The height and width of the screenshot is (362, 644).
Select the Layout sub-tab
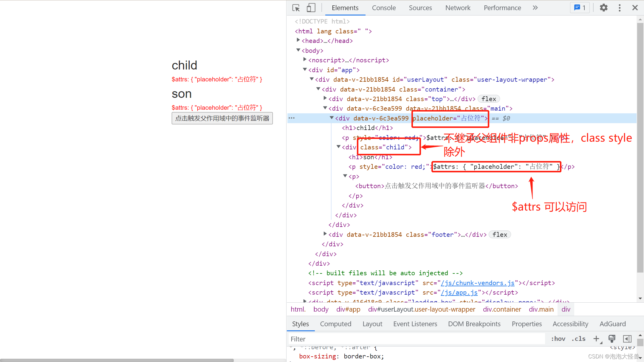(x=372, y=324)
